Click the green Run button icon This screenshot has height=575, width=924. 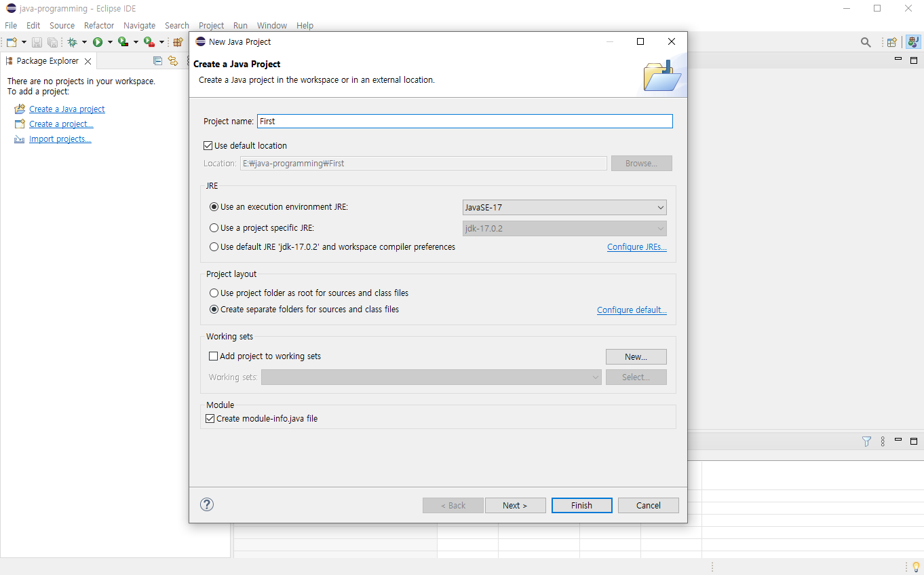tap(98, 42)
